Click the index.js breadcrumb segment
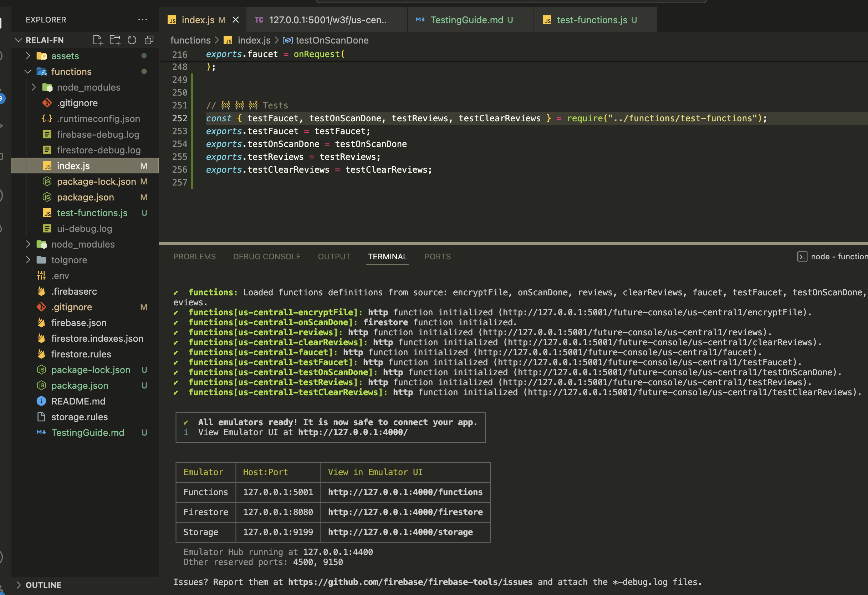 254,40
